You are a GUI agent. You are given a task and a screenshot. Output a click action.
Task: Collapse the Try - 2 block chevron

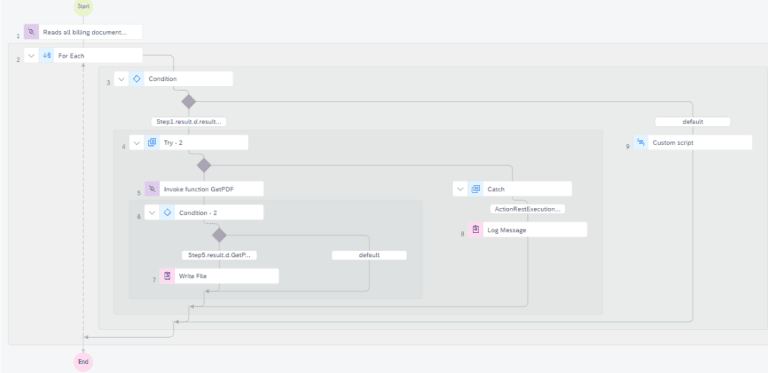[137, 142]
